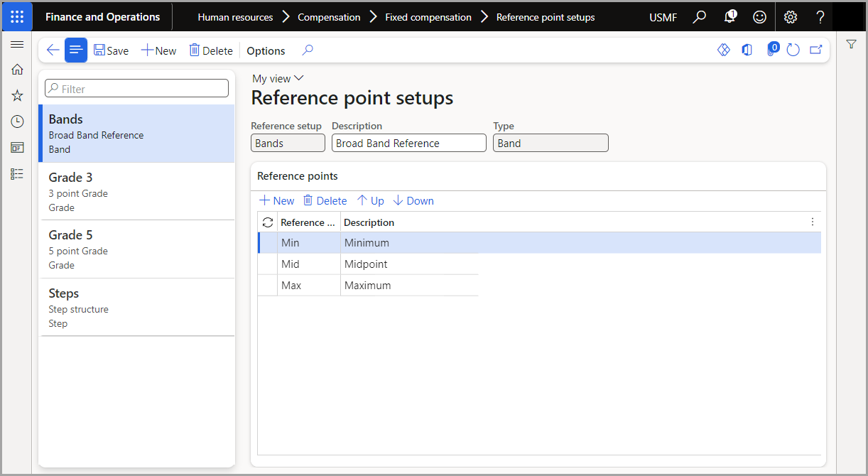Select Grade 3 in the list
The image size is (868, 476).
pos(136,192)
